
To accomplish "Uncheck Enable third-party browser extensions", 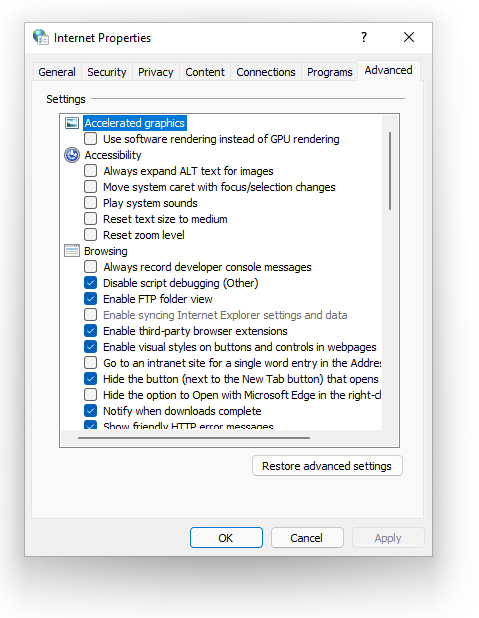I will [x=91, y=331].
